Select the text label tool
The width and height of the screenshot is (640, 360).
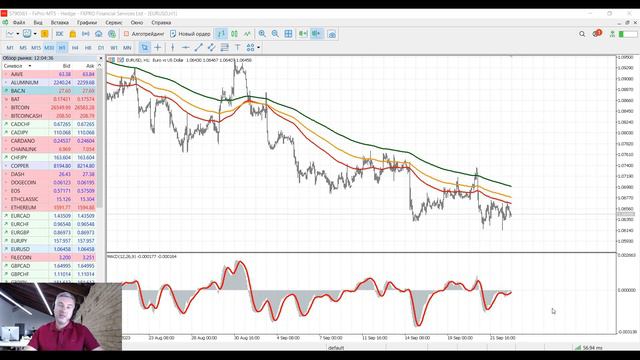(x=238, y=48)
